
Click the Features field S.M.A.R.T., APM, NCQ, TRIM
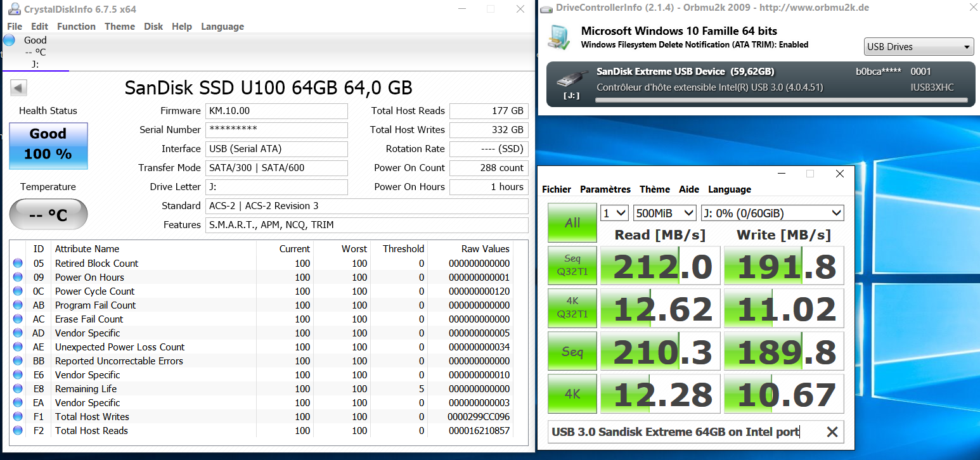366,225
